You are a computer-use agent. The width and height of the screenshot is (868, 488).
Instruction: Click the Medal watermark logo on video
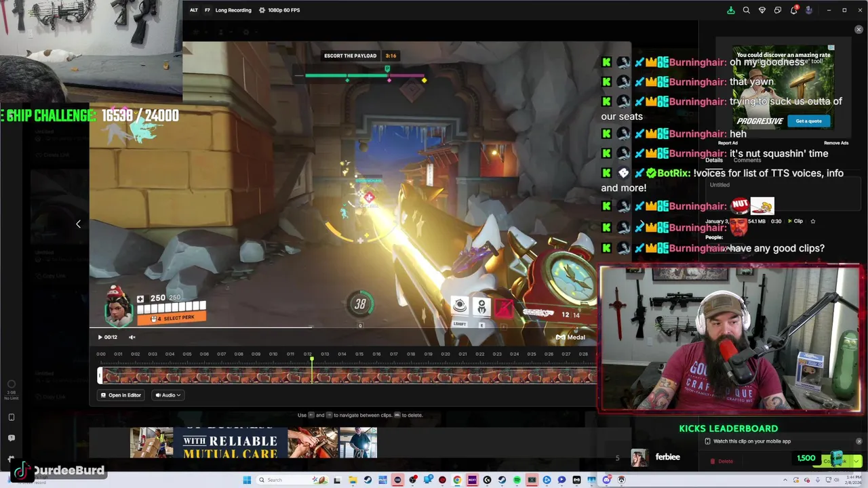pyautogui.click(x=570, y=337)
